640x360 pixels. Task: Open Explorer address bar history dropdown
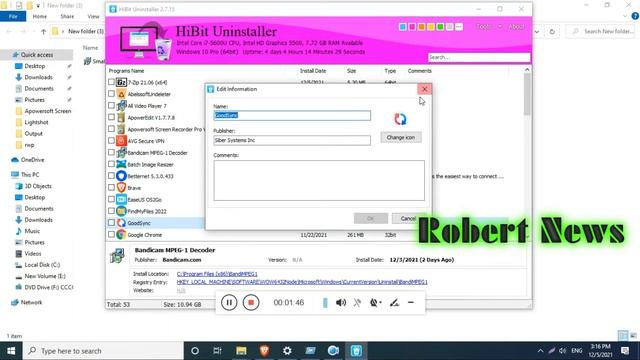pyautogui.click(x=537, y=31)
